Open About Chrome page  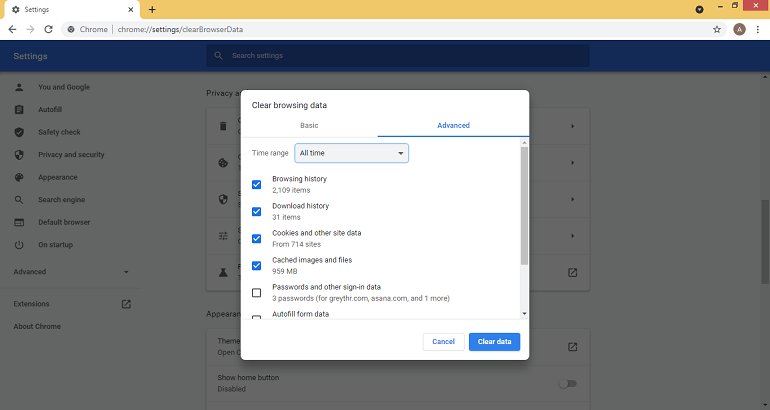(x=37, y=327)
